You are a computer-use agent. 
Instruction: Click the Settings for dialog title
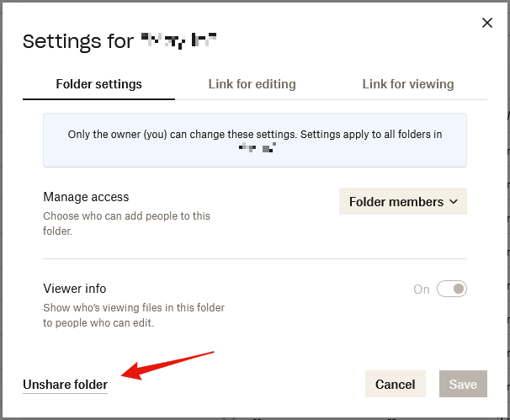coord(77,42)
